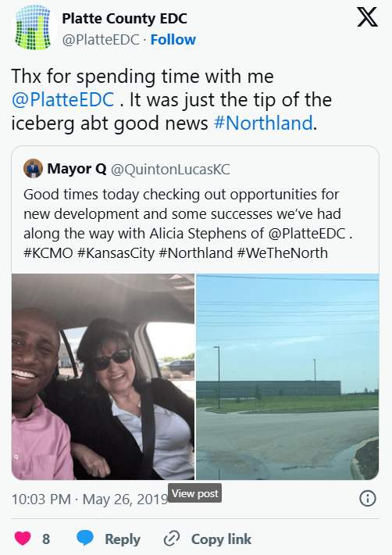Open the X logo link

pos(367,17)
